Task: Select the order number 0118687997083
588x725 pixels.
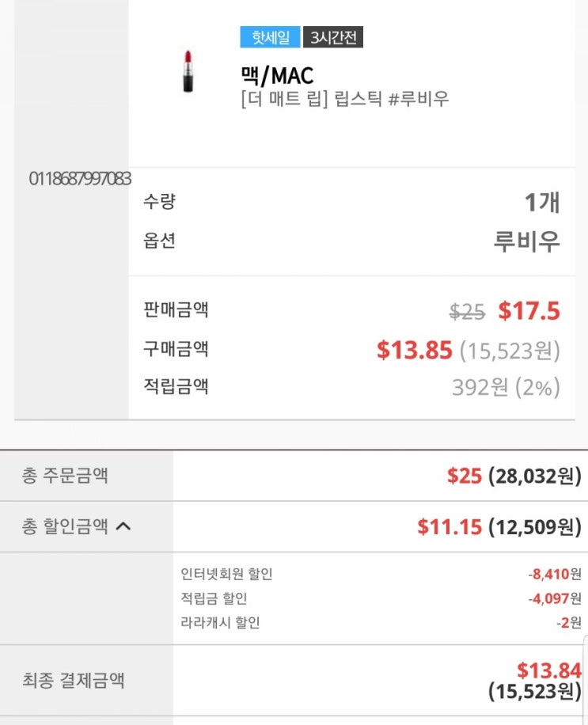Action: [x=80, y=178]
